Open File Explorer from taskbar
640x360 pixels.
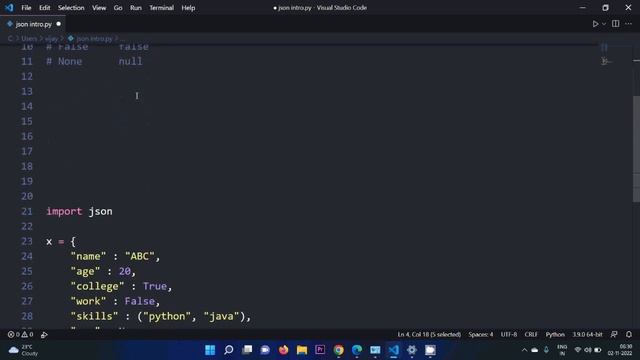point(302,350)
